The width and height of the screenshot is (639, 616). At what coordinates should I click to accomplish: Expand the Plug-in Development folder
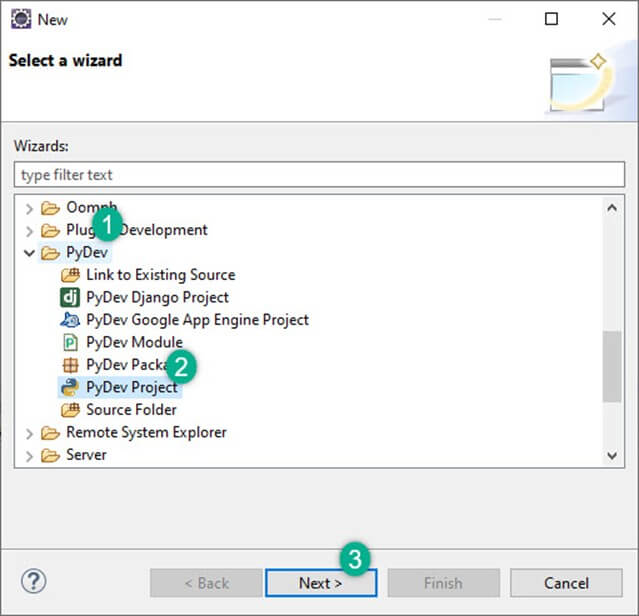[x=26, y=230]
